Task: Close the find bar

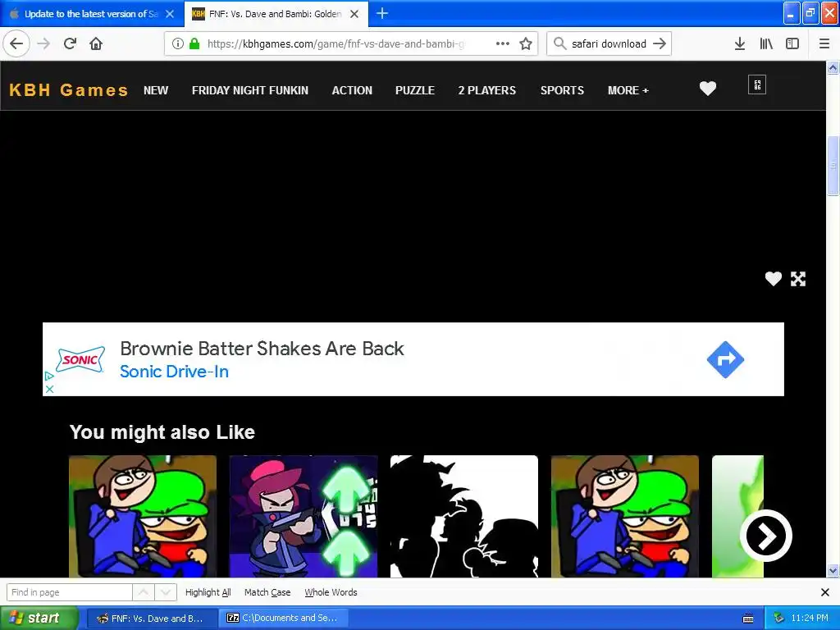Action: 825,592
